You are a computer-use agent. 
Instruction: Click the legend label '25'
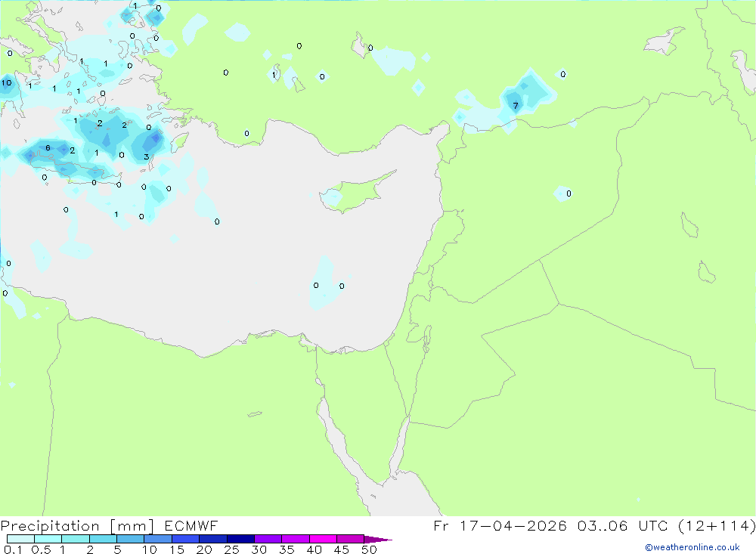pos(231,549)
